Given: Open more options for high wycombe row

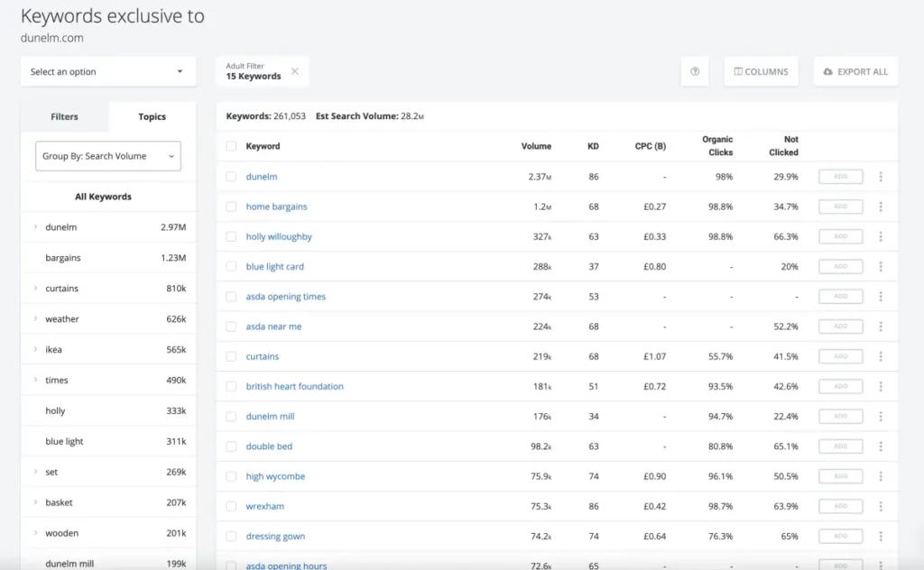Looking at the screenshot, I should point(881,476).
